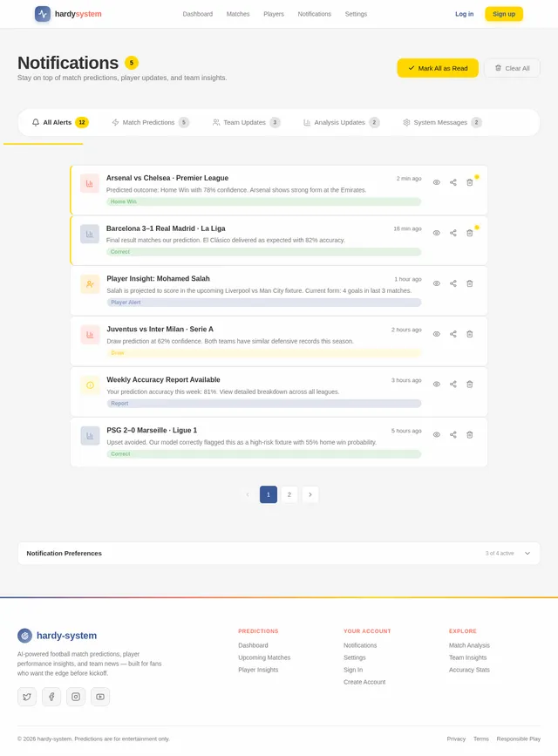Click the Mark All as Read button
The height and width of the screenshot is (756, 558).
438,68
